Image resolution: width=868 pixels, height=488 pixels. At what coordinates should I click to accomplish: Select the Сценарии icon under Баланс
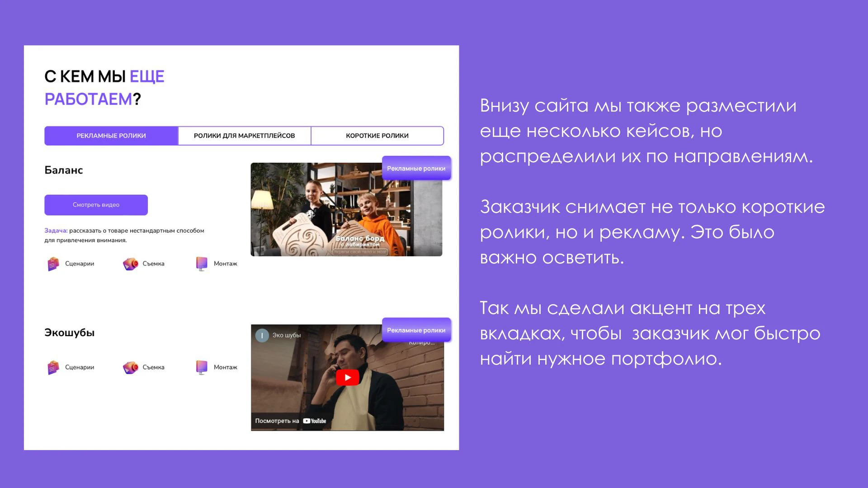coord(53,263)
